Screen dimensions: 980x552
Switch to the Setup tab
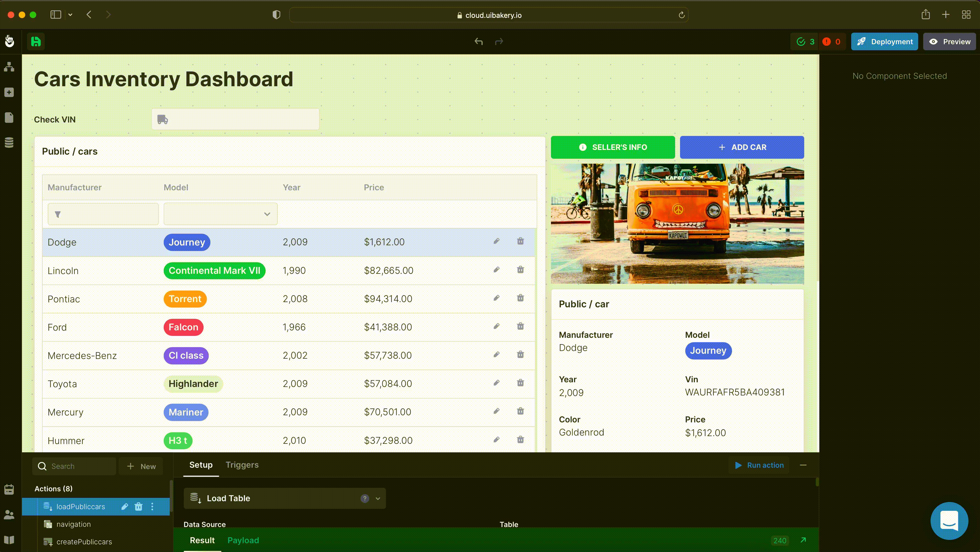pos(201,465)
